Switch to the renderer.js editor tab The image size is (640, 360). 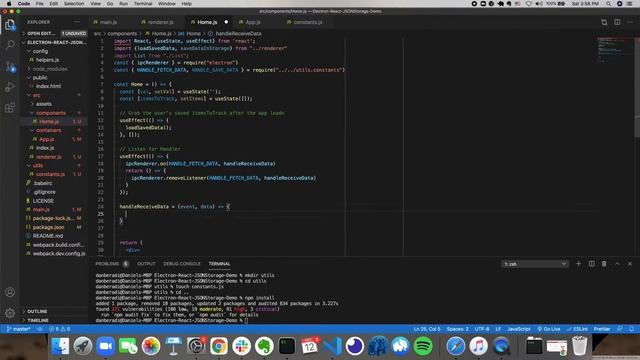[160, 22]
